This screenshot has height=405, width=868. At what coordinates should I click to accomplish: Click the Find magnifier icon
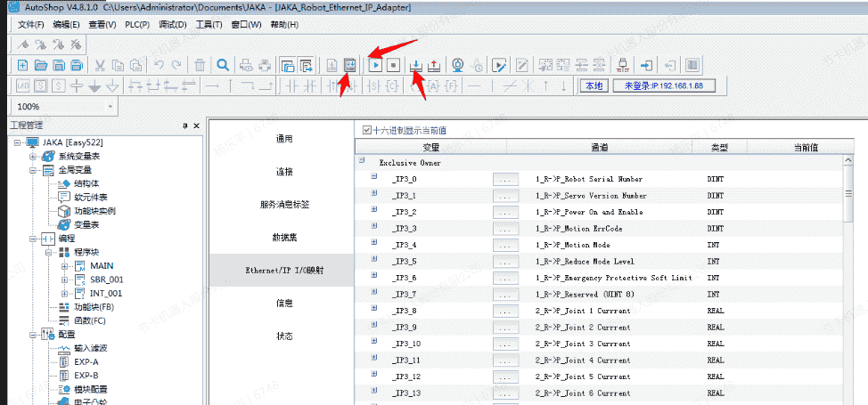point(222,65)
